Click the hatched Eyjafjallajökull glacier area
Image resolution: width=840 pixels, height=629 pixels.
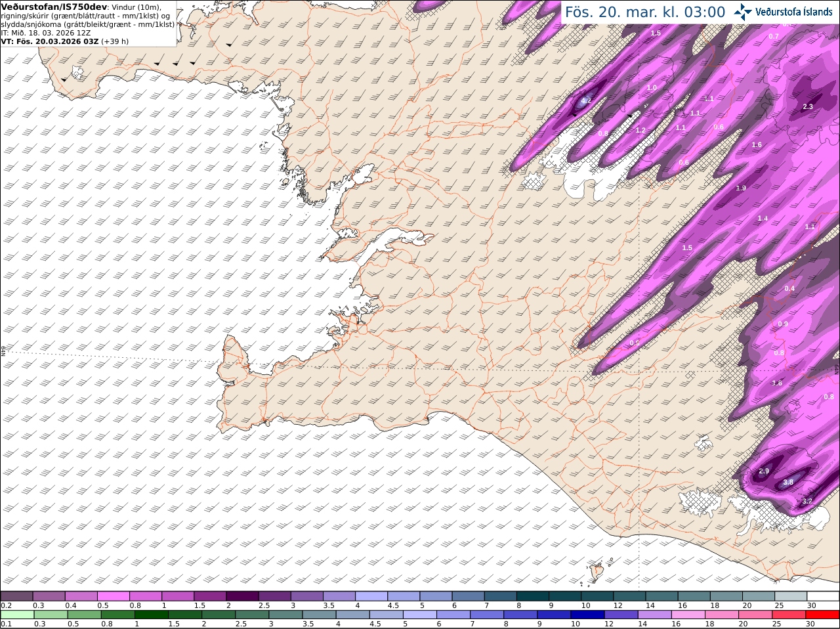[701, 502]
